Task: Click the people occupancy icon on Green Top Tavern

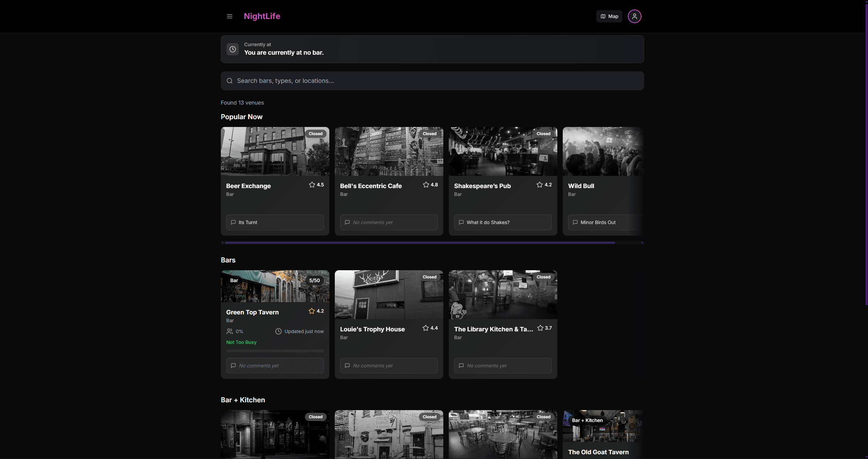Action: tap(229, 331)
